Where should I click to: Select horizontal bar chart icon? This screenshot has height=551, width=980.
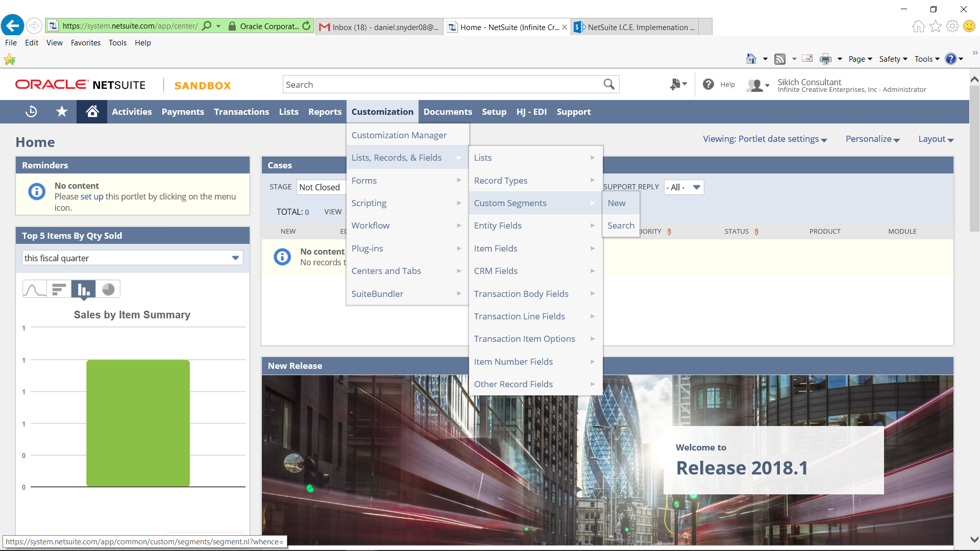coord(59,289)
